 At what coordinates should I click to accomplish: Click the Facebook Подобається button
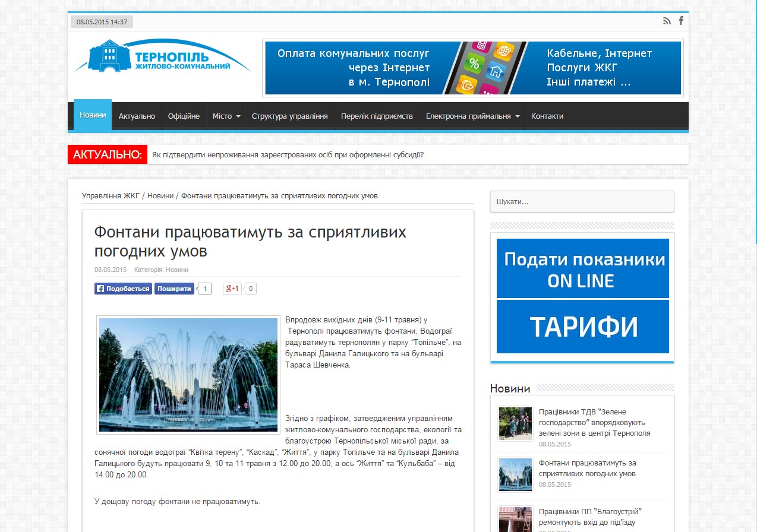coord(123,289)
